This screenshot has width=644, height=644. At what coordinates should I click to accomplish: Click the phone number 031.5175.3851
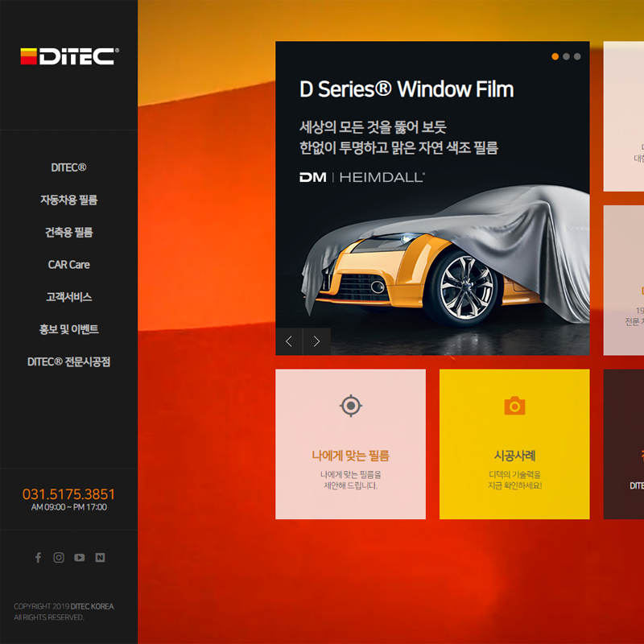point(68,494)
